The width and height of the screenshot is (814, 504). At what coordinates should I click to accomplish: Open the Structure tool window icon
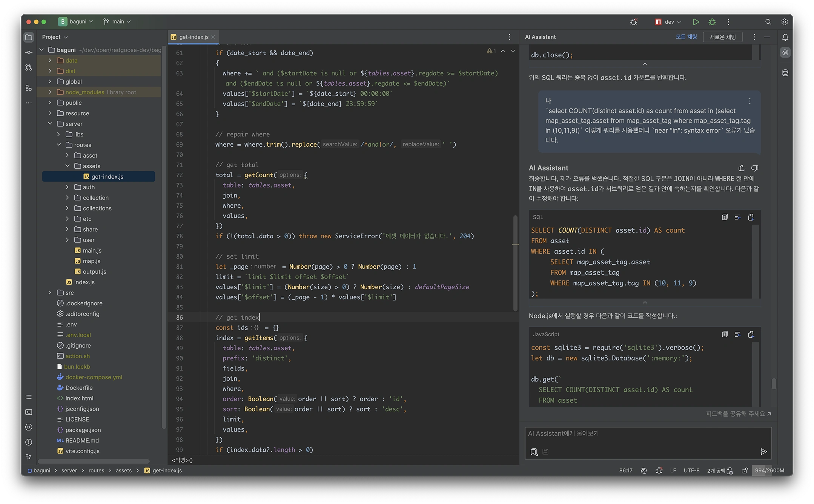tap(29, 88)
